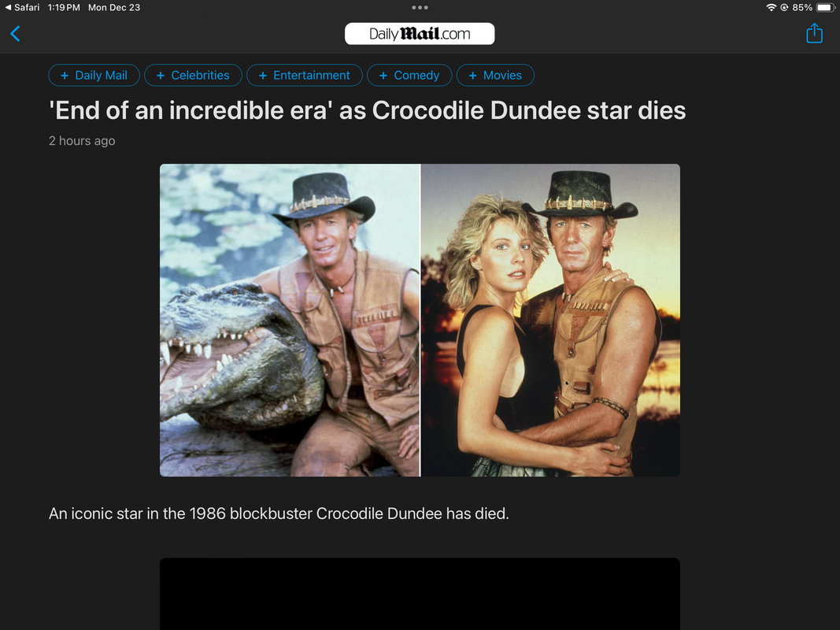Tap the 'An iconic star' paragraph
Screen dimensions: 840x630
(279, 513)
